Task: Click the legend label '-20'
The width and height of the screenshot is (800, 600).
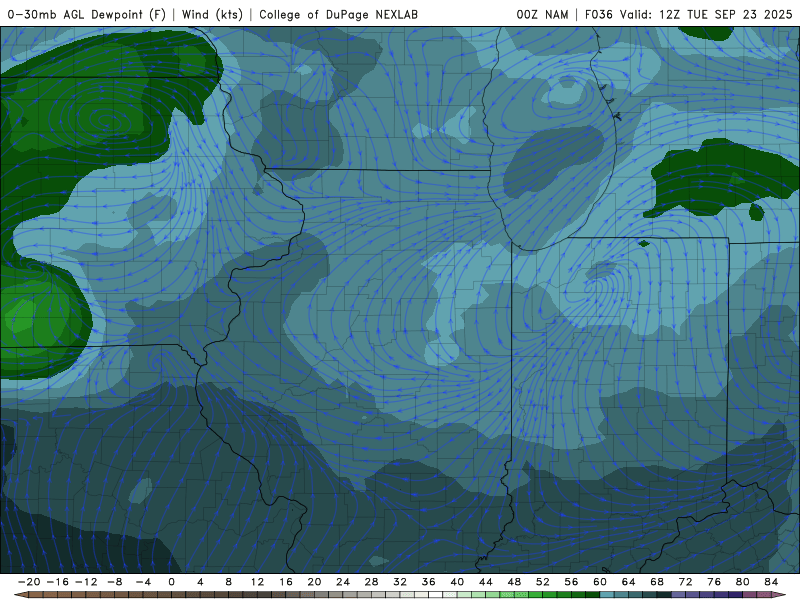Action: tap(29, 582)
